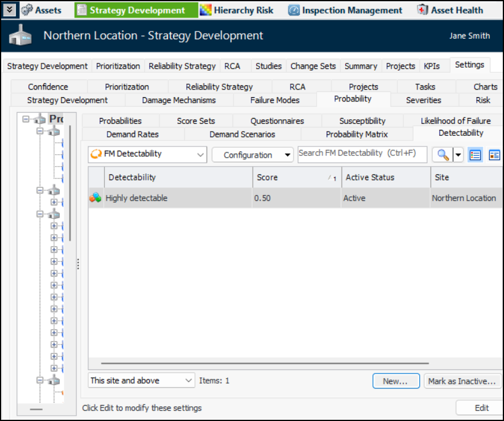Open the Configuration dropdown

pos(253,155)
